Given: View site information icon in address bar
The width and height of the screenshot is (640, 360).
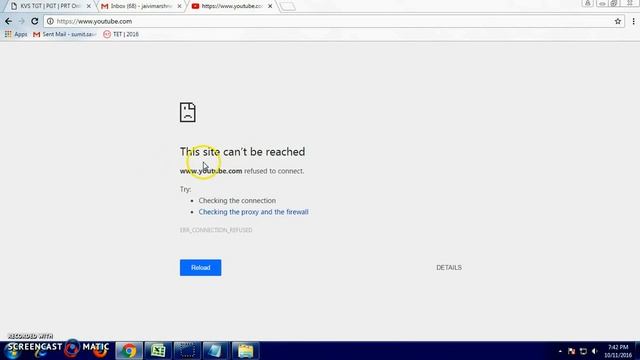Looking at the screenshot, I should tap(50, 21).
